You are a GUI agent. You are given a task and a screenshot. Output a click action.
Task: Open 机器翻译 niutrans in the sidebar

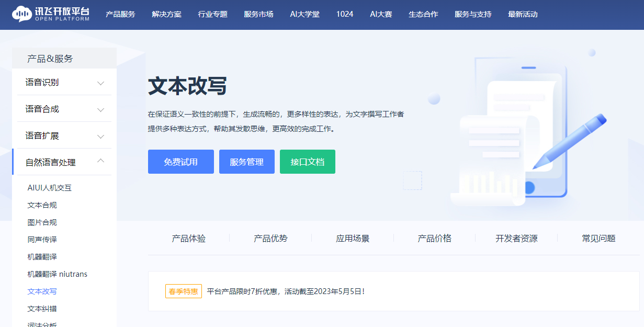(57, 274)
